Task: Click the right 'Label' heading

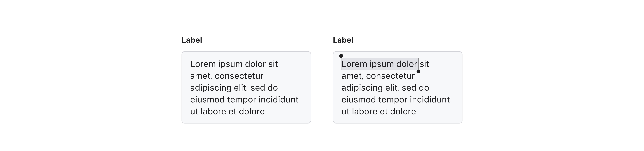Action: click(x=343, y=40)
